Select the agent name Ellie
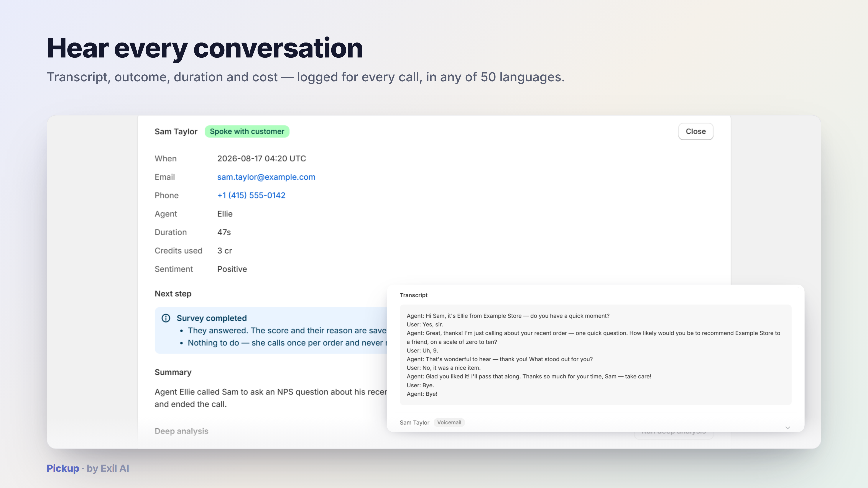The image size is (868, 488). click(x=225, y=214)
